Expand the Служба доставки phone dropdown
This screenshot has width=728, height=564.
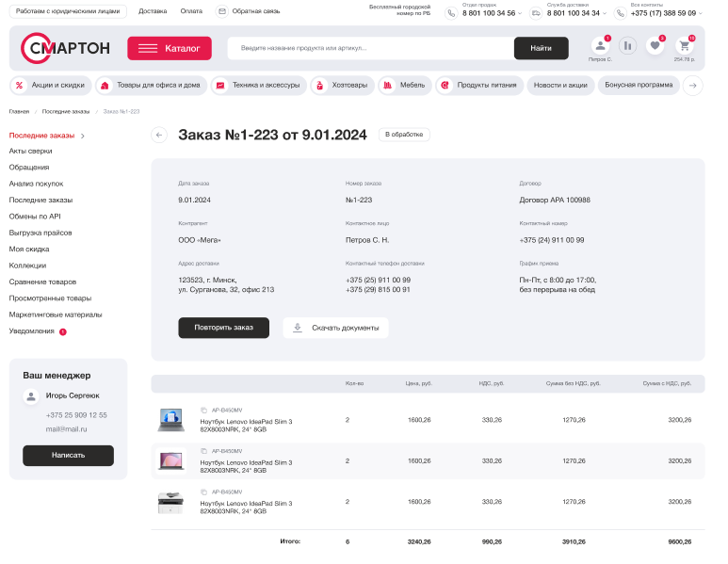(606, 13)
